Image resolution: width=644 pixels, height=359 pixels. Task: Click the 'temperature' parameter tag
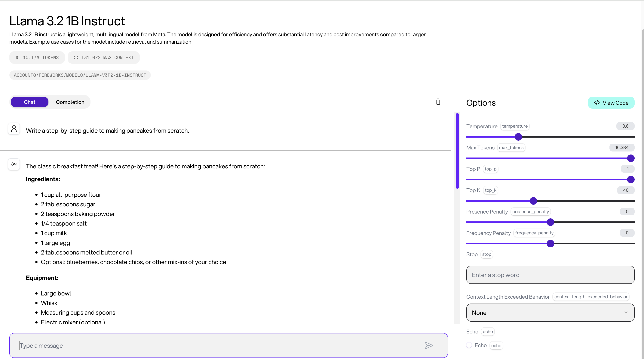click(515, 126)
